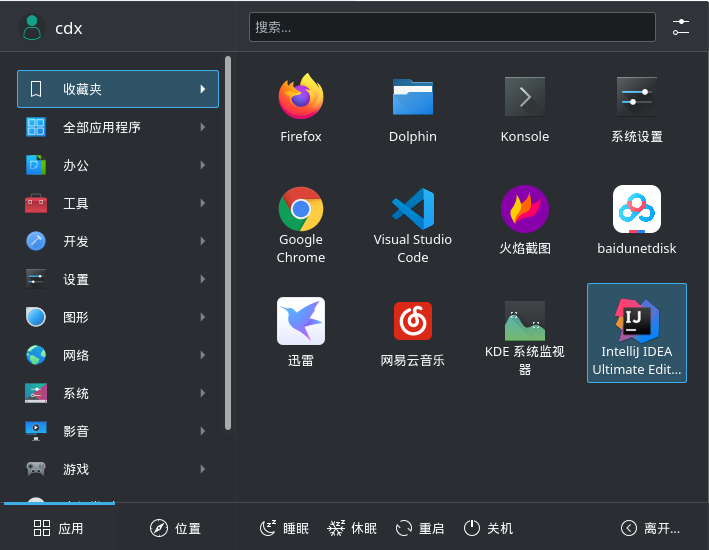The image size is (709, 550).
Task: Click the cdx username label
Action: point(69,28)
